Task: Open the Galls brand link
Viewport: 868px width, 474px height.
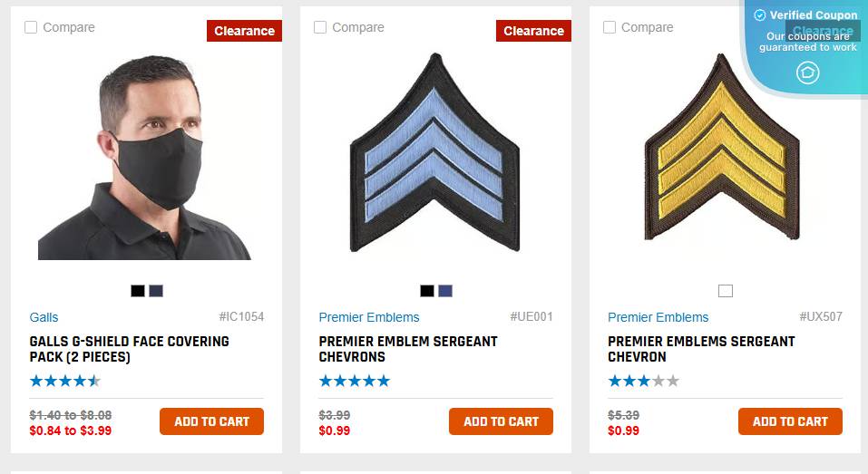Action: pos(44,317)
